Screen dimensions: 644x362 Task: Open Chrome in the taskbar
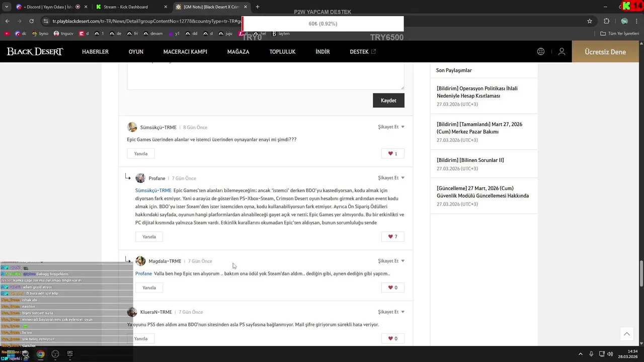[40, 354]
